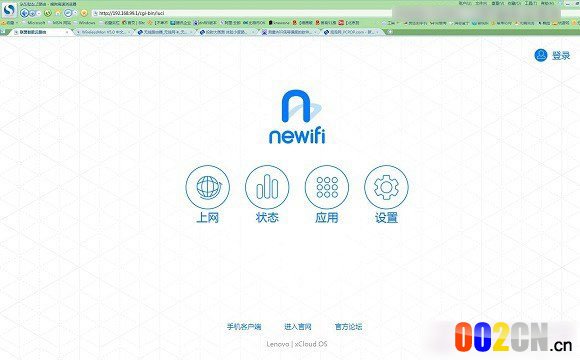This screenshot has width=580, height=360.
Task: Switch to the fourth browser tab
Action: tap(227, 32)
